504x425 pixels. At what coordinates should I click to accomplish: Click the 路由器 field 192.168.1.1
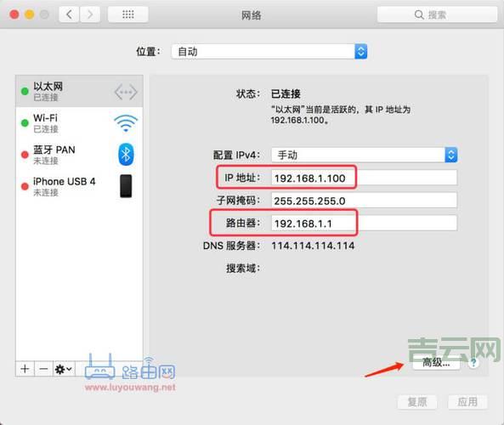[364, 223]
